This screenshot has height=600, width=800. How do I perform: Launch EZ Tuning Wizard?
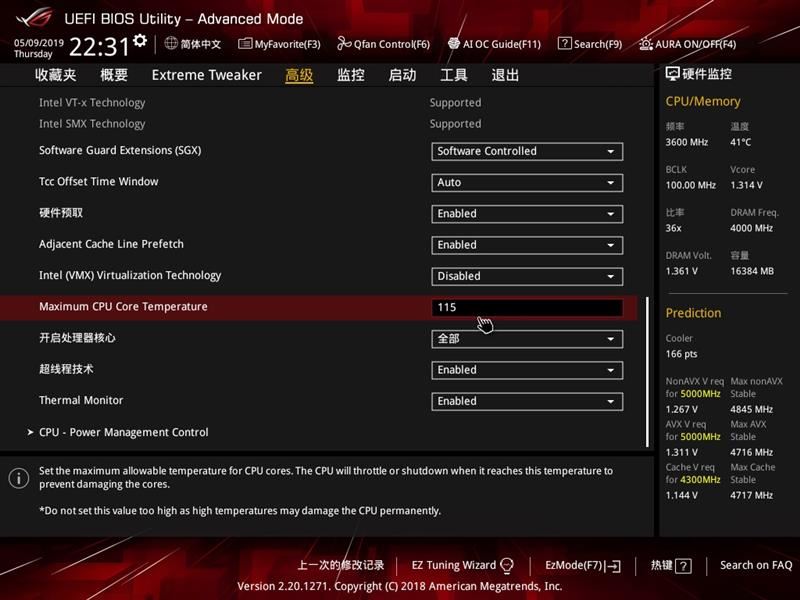(463, 565)
